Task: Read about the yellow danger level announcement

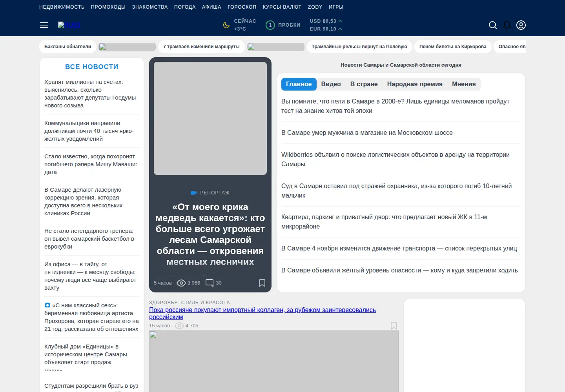Action: point(399,270)
